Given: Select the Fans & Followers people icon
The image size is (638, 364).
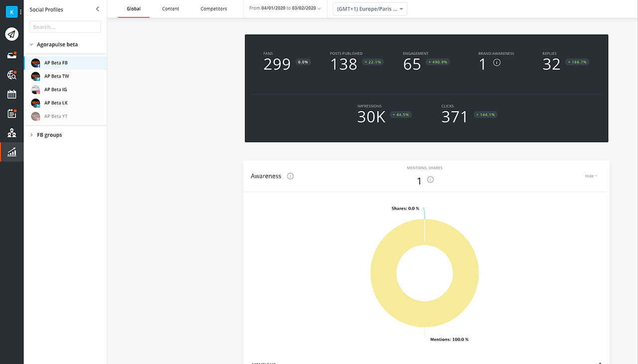Looking at the screenshot, I should point(11,132).
